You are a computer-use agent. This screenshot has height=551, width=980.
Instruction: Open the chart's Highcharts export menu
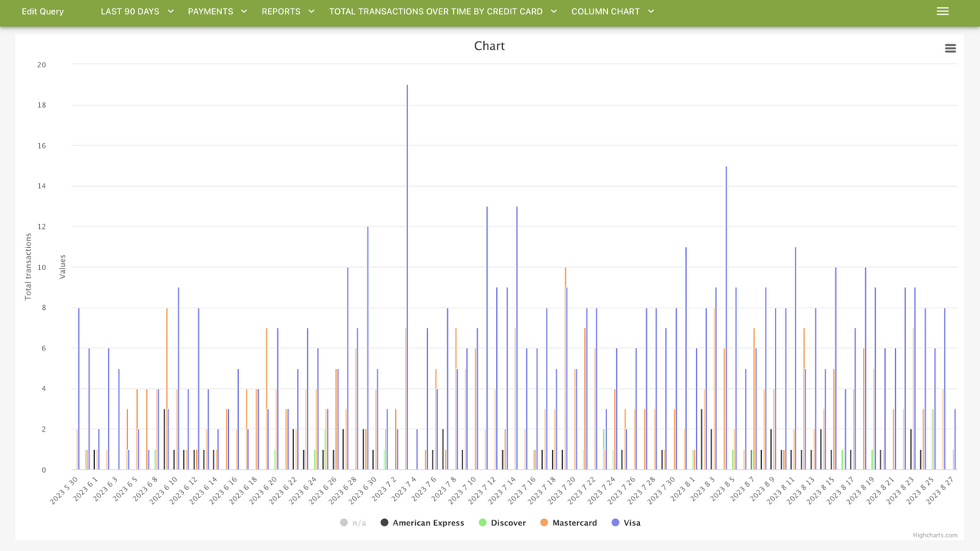point(950,47)
